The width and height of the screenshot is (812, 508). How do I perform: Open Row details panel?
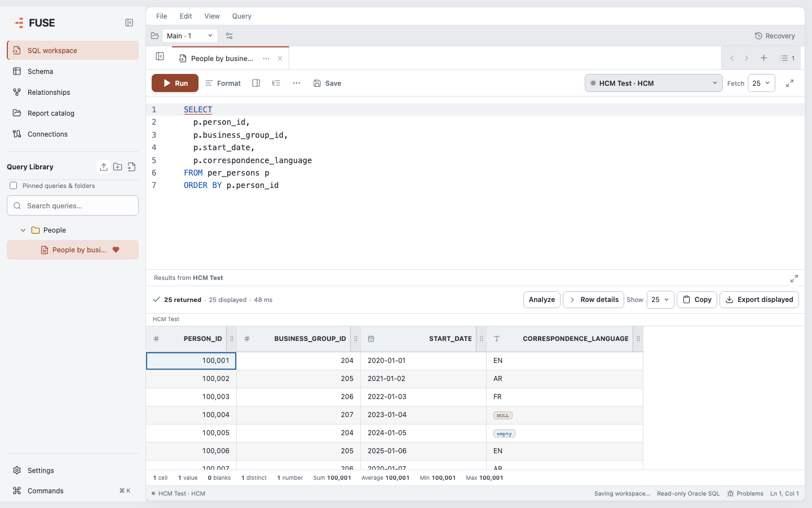[x=594, y=300]
